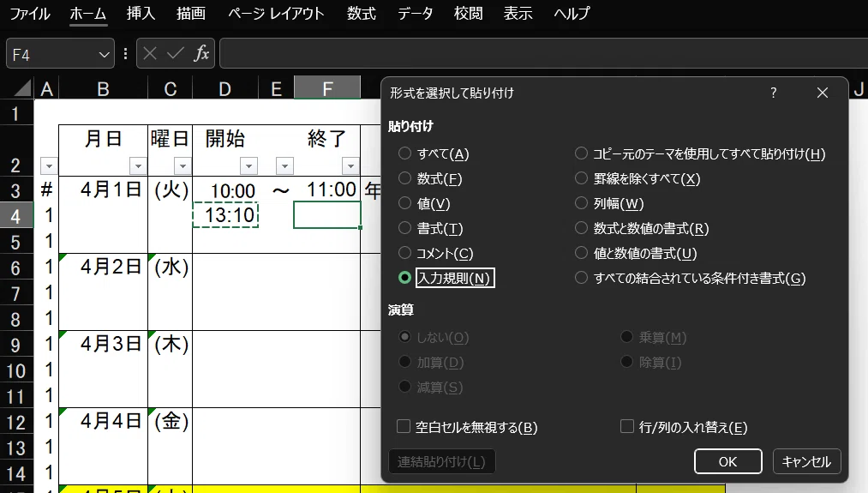Switch to the データ ribbon tab

tap(416, 14)
